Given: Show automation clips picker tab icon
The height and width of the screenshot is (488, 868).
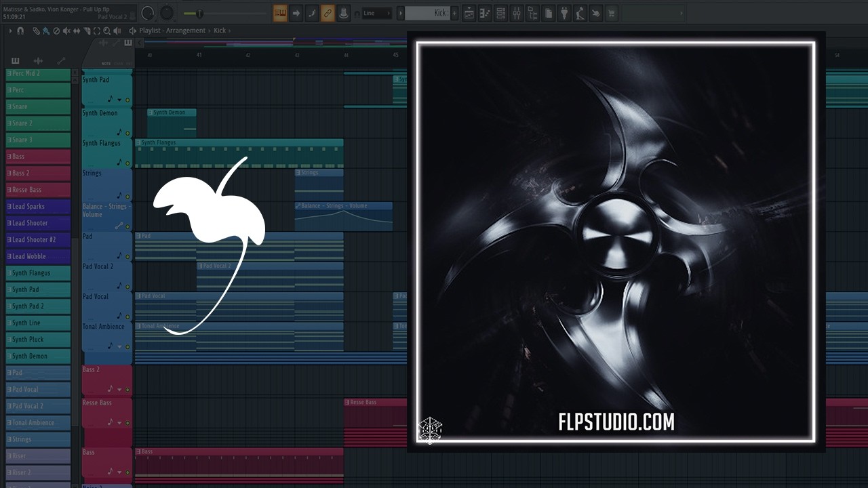Looking at the screenshot, I should [x=61, y=61].
